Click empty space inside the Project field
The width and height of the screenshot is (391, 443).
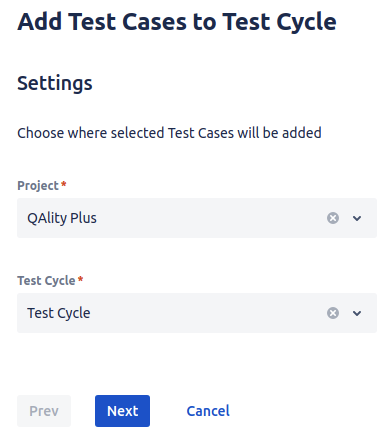[x=210, y=218]
